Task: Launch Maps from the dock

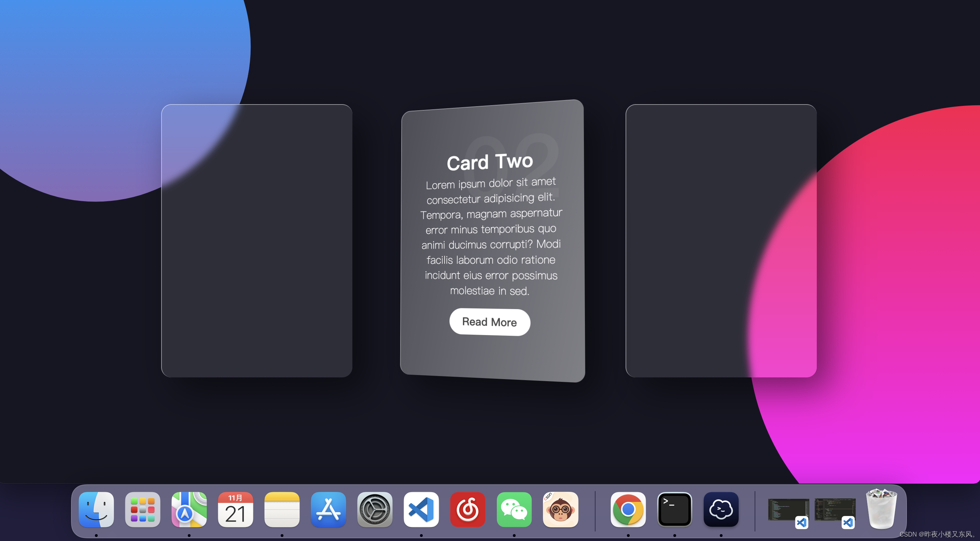Action: click(x=189, y=510)
